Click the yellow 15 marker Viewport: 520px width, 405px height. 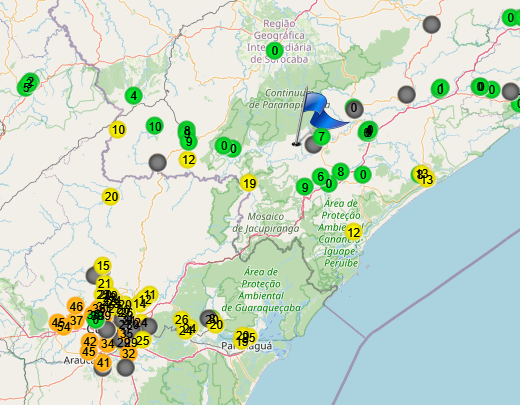pyautogui.click(x=103, y=266)
